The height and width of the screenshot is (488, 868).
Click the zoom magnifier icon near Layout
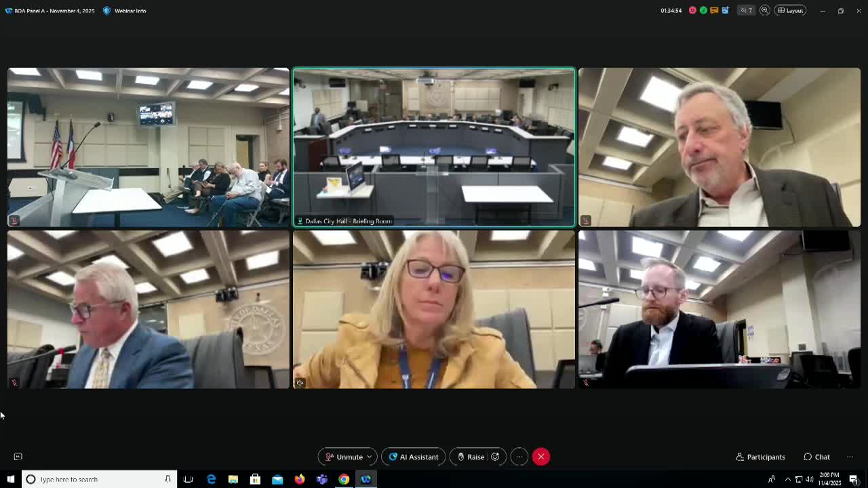coord(765,10)
